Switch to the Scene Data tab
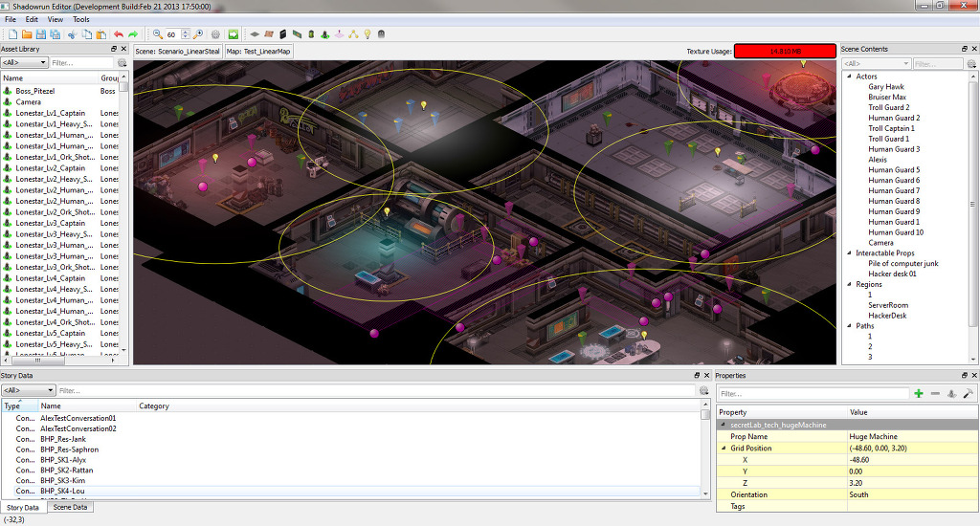This screenshot has height=526, width=980. point(70,507)
